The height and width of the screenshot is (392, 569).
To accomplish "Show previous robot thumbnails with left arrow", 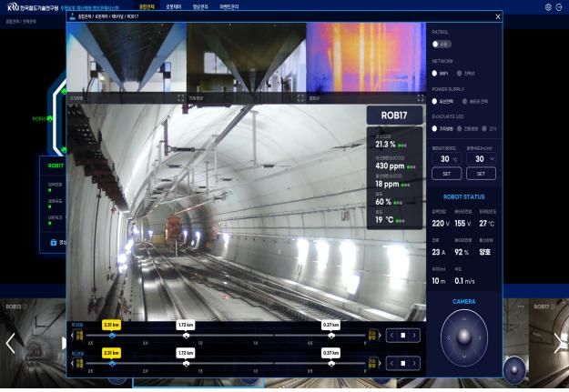I will (11, 343).
